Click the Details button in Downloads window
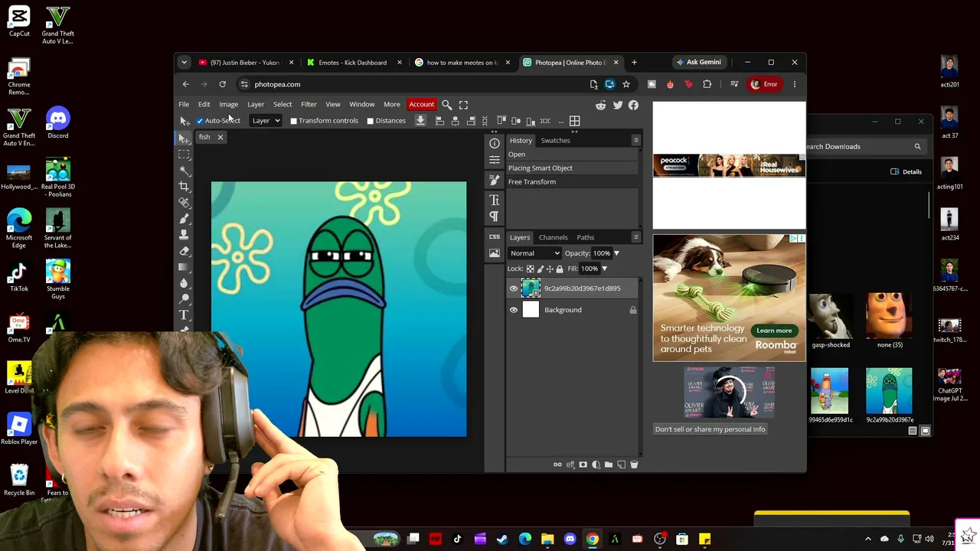The width and height of the screenshot is (980, 551). click(x=906, y=171)
